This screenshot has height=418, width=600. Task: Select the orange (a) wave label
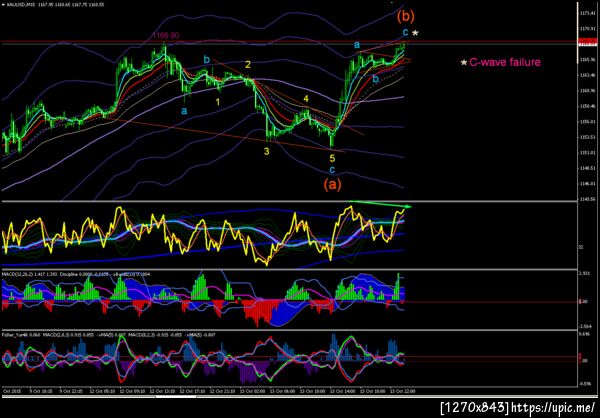click(x=332, y=185)
